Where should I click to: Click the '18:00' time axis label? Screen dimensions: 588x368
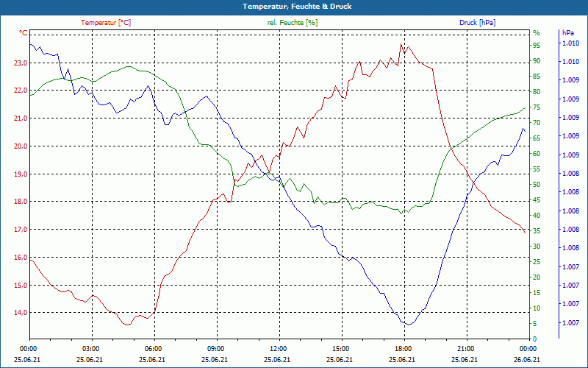coord(403,348)
